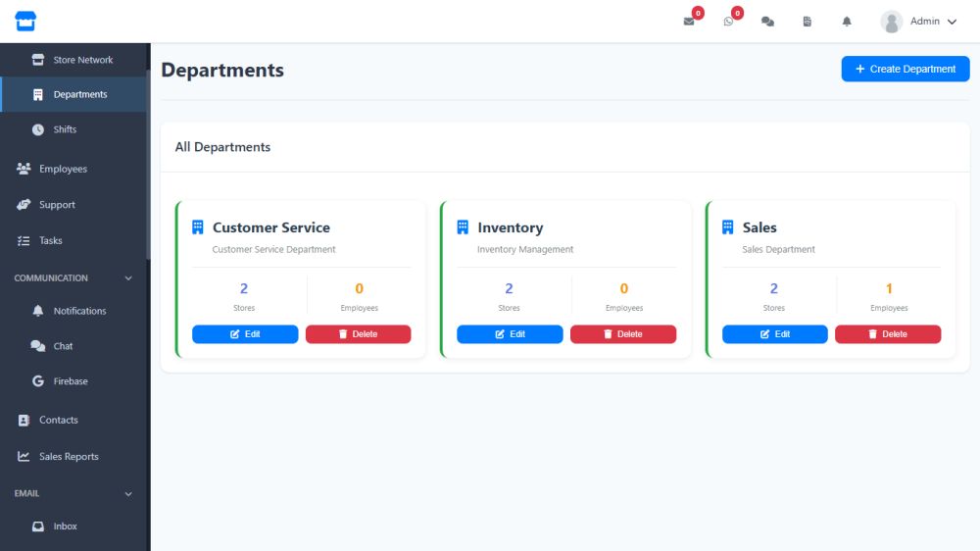Open the notification bell in header
The width and height of the screenshot is (980, 551).
pyautogui.click(x=846, y=22)
